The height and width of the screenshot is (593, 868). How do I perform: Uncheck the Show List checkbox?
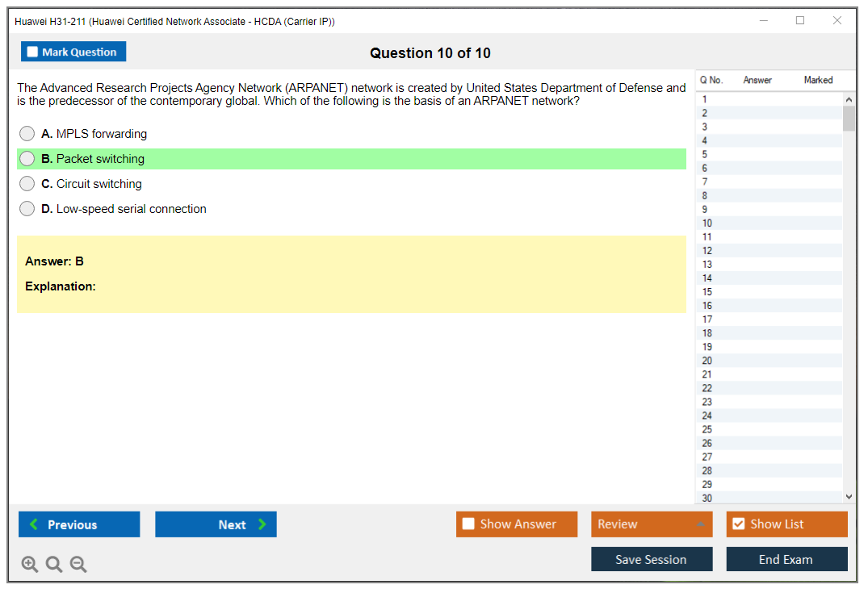pyautogui.click(x=738, y=524)
